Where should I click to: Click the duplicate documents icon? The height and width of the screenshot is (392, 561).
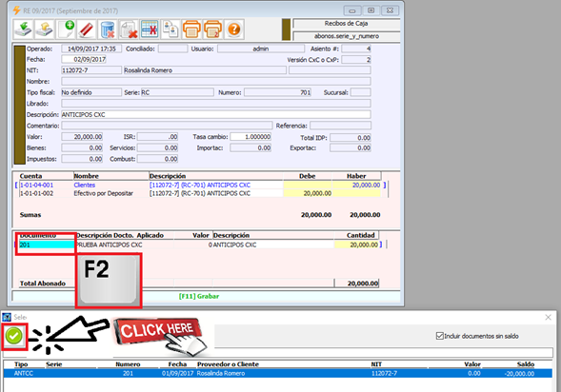point(170,29)
